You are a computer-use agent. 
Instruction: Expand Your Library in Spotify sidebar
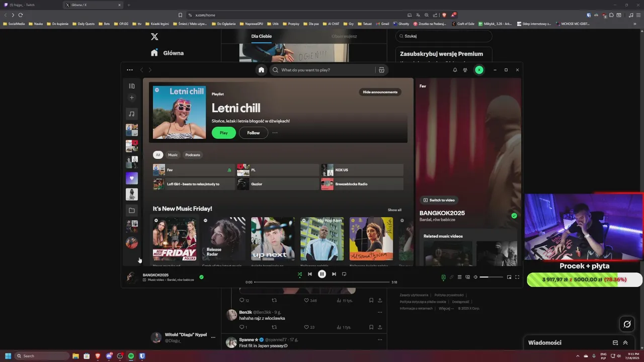[x=132, y=86]
